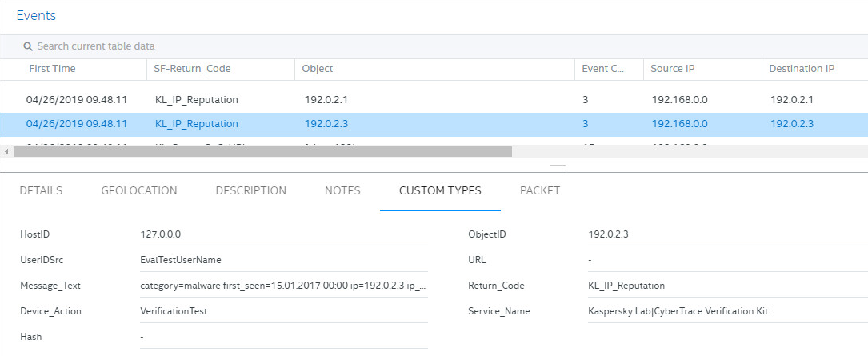This screenshot has height=356, width=868.
Task: Open the PACKET tab
Action: 540,191
